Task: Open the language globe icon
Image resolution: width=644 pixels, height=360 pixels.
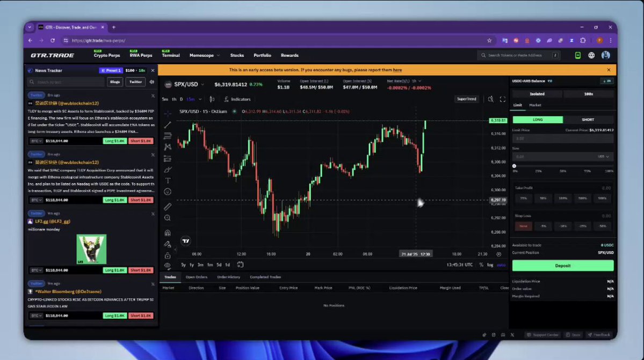Action: [x=591, y=55]
